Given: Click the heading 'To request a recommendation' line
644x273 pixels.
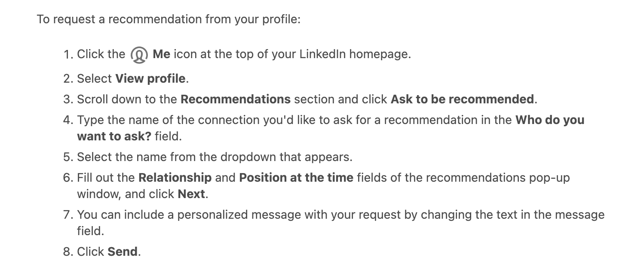Looking at the screenshot, I should click(x=169, y=19).
